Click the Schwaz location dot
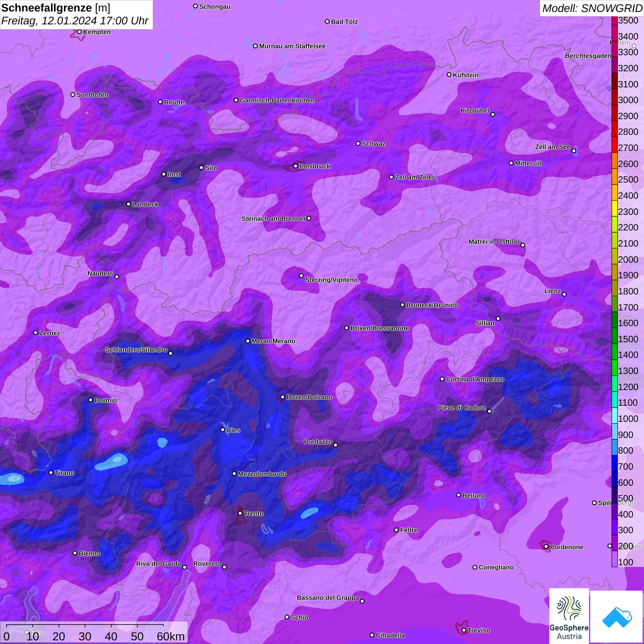Image resolution: width=644 pixels, height=644 pixels. point(358,144)
